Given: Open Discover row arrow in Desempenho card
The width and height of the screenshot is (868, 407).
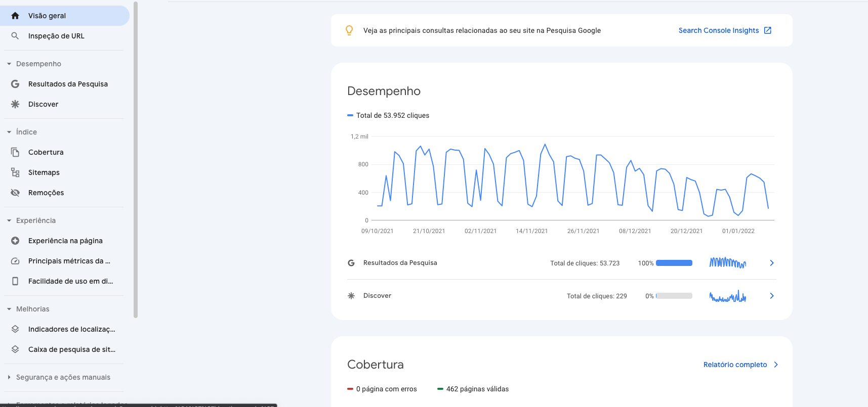Looking at the screenshot, I should point(772,296).
